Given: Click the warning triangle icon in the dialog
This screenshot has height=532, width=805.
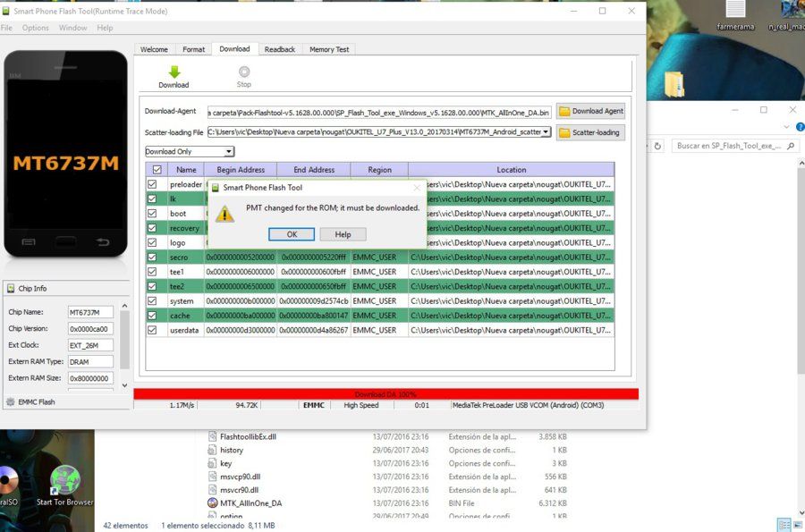Looking at the screenshot, I should [225, 214].
